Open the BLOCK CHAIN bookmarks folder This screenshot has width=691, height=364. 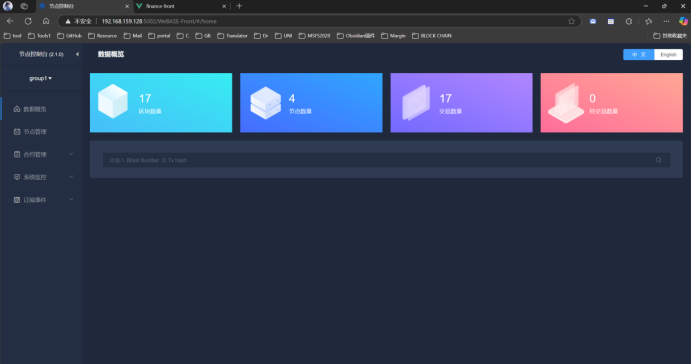point(432,36)
